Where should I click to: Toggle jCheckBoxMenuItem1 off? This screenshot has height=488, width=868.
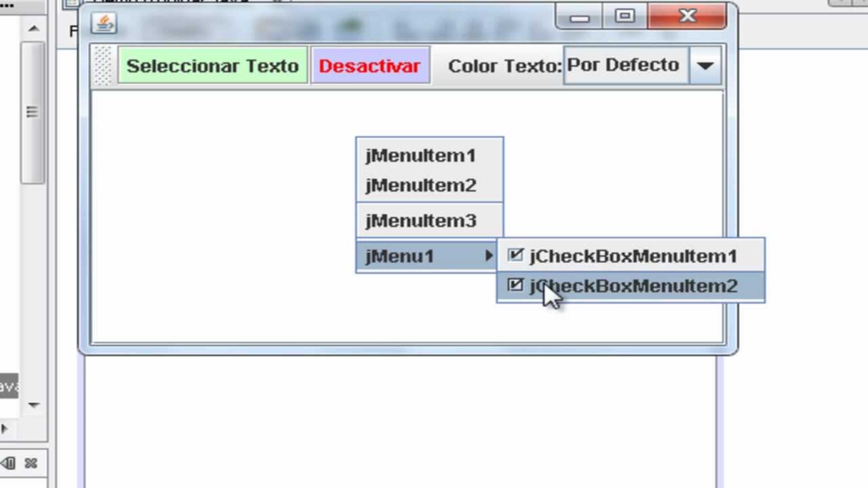pyautogui.click(x=632, y=256)
